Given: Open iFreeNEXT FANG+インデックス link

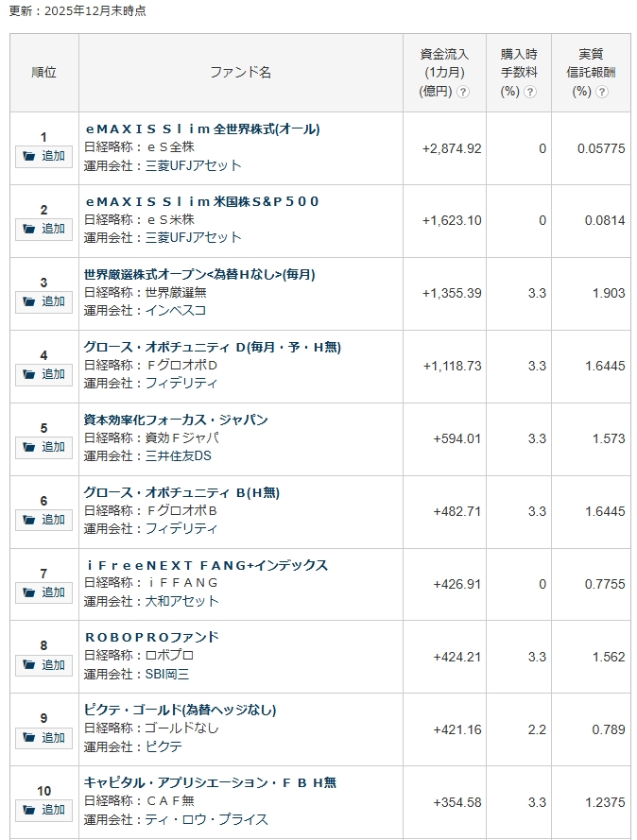Looking at the screenshot, I should point(207,565).
